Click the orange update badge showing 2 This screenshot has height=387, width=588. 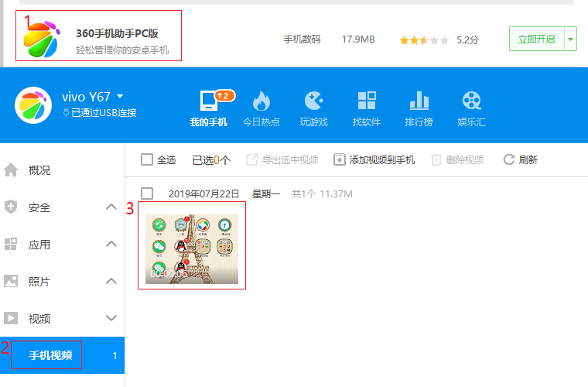click(224, 96)
